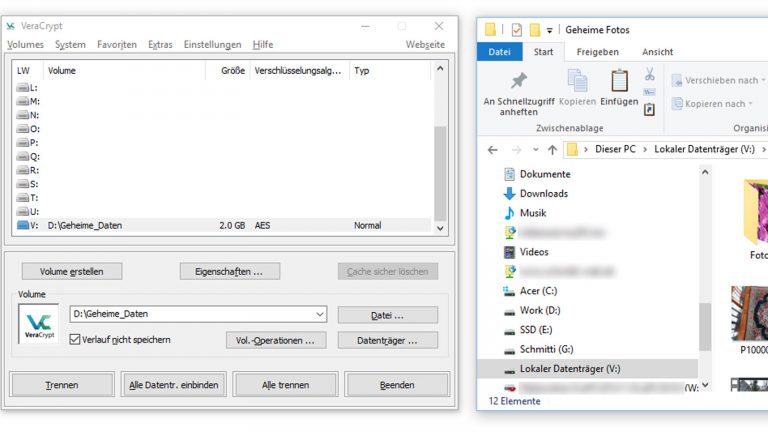Open the System menu in VeraCrypt
The height and width of the screenshot is (432, 768).
click(x=70, y=45)
